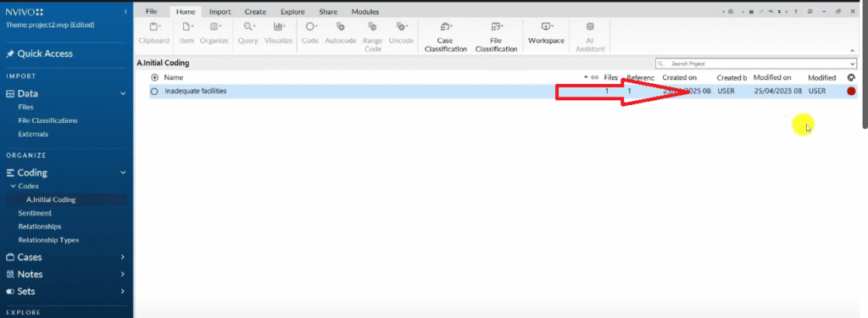This screenshot has height=318, width=868.
Task: Open Files under Data
Action: click(25, 107)
